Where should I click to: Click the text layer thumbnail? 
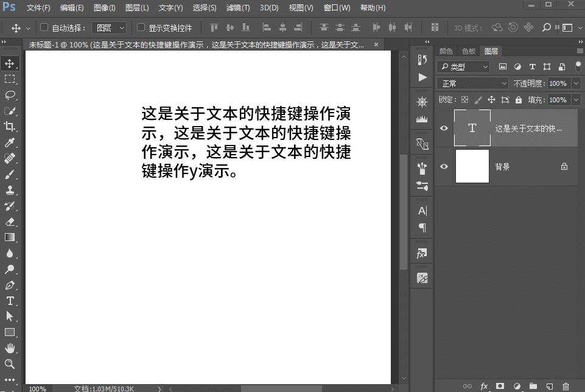point(472,128)
